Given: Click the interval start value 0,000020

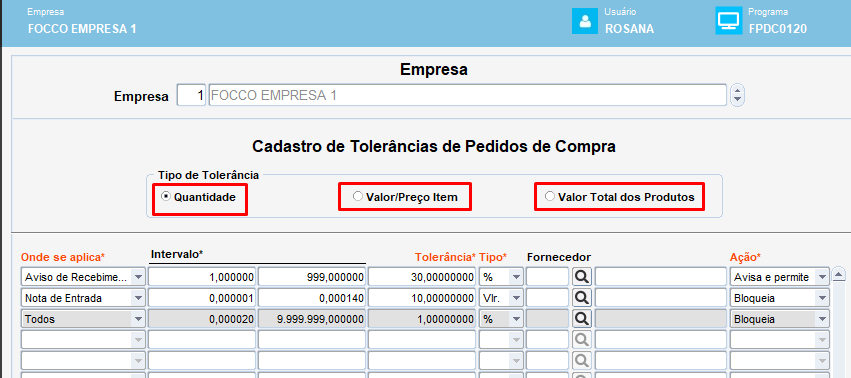Looking at the screenshot, I should [202, 319].
